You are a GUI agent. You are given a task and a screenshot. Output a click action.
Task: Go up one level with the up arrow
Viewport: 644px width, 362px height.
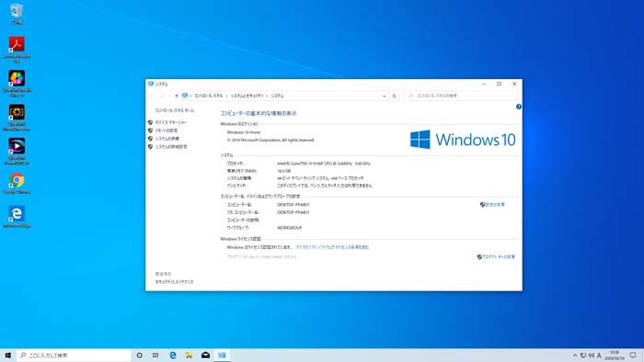[x=177, y=96]
